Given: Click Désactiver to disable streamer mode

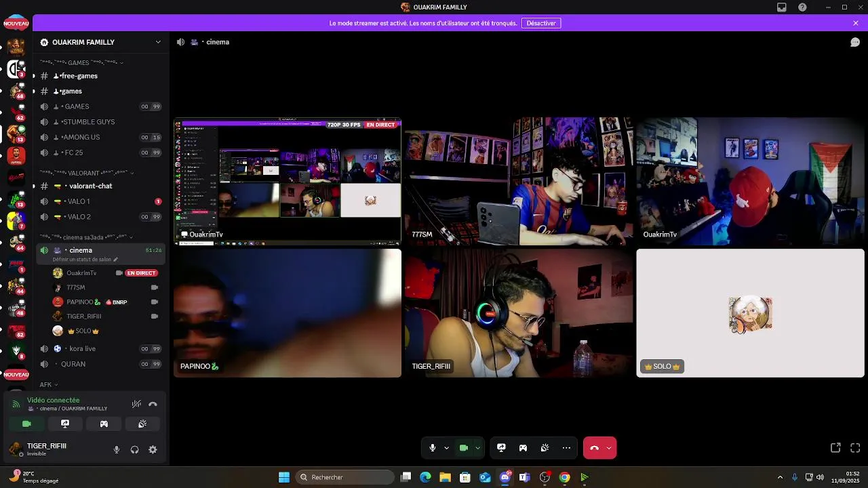Looking at the screenshot, I should pos(541,23).
